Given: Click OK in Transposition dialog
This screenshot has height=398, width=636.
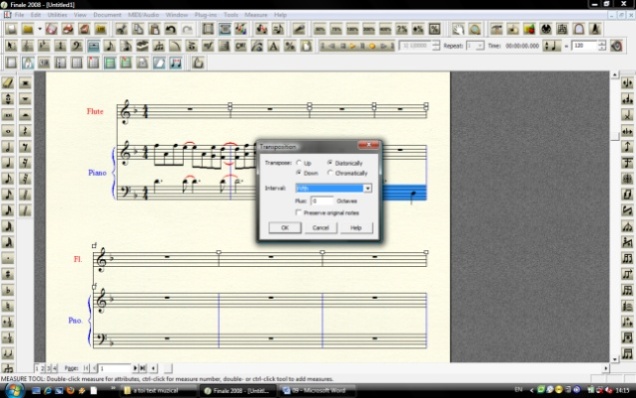Looking at the screenshot, I should pyautogui.click(x=285, y=228).
